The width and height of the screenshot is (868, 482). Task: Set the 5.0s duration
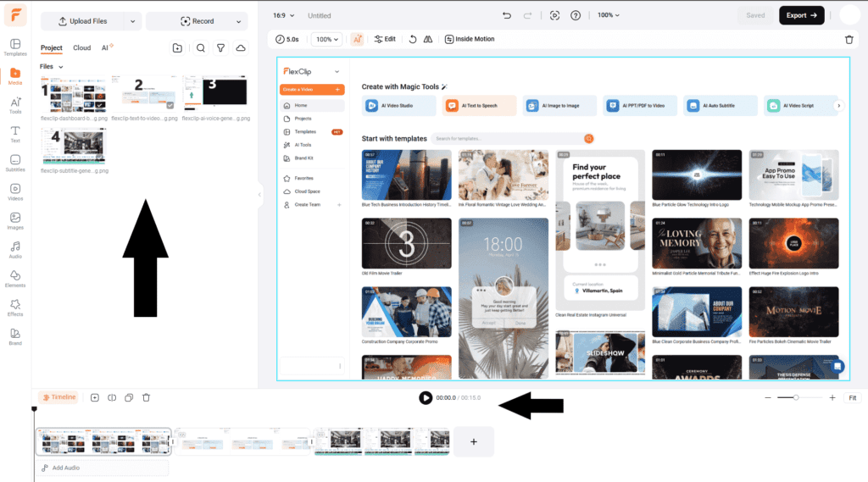coord(287,39)
